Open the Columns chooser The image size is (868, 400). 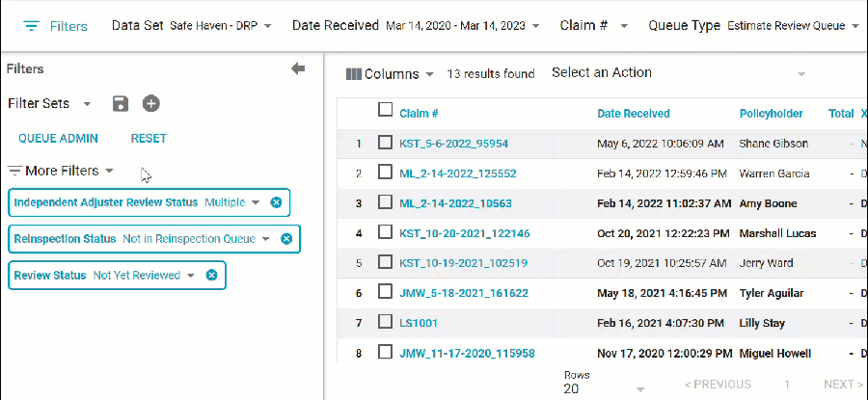tap(390, 74)
